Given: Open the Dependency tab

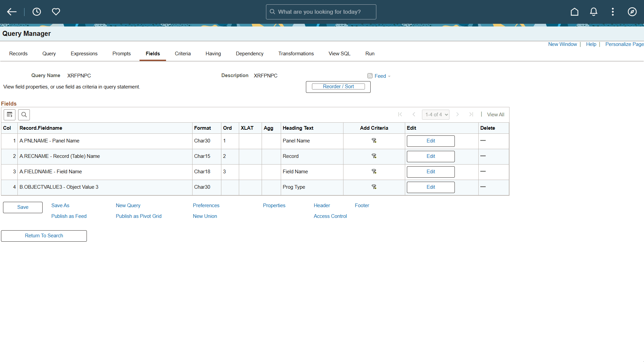Looking at the screenshot, I should pos(250,54).
